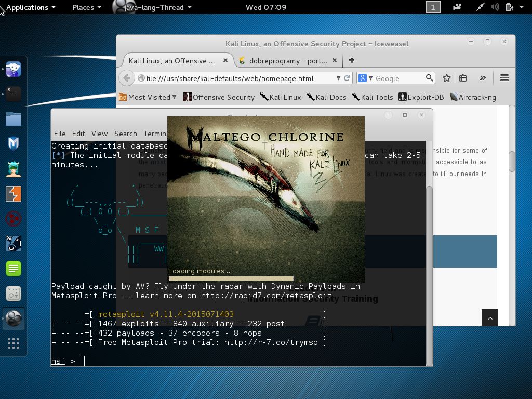The image size is (532, 399).
Task: Open the volume indicator in top bar
Action: click(495, 7)
